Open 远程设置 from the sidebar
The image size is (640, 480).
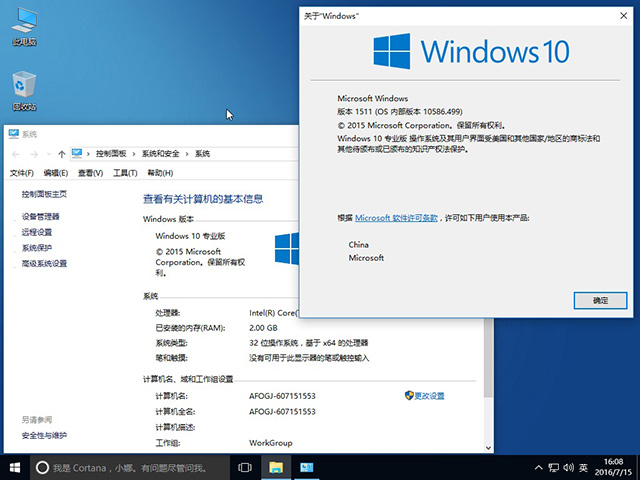coord(37,232)
